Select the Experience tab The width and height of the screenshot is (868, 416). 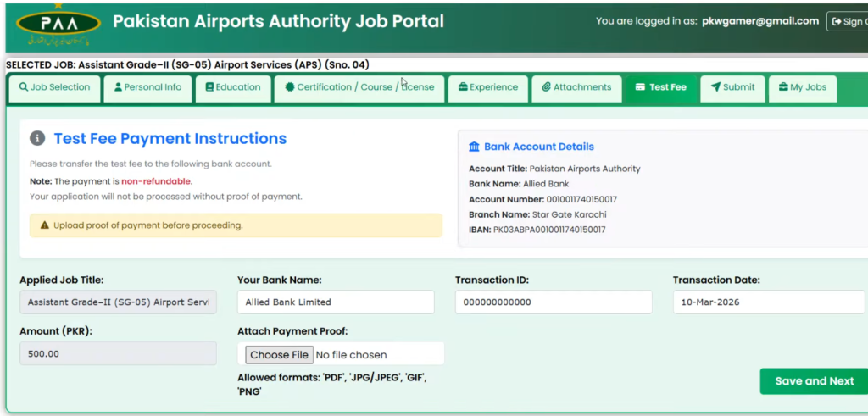point(488,87)
